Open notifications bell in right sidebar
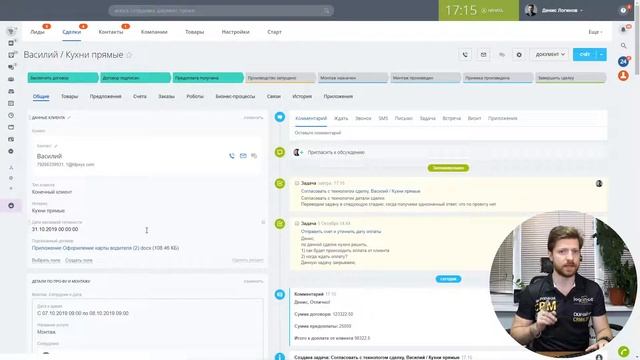 (x=623, y=29)
